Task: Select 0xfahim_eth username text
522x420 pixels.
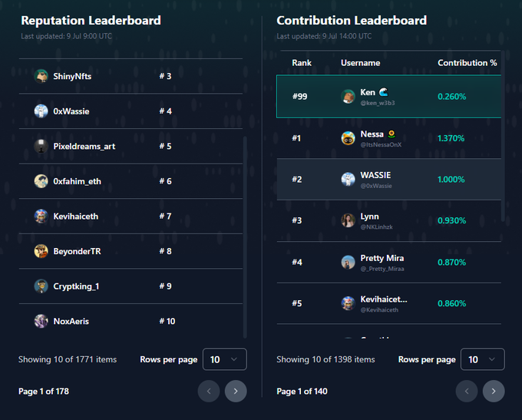Action: 78,181
